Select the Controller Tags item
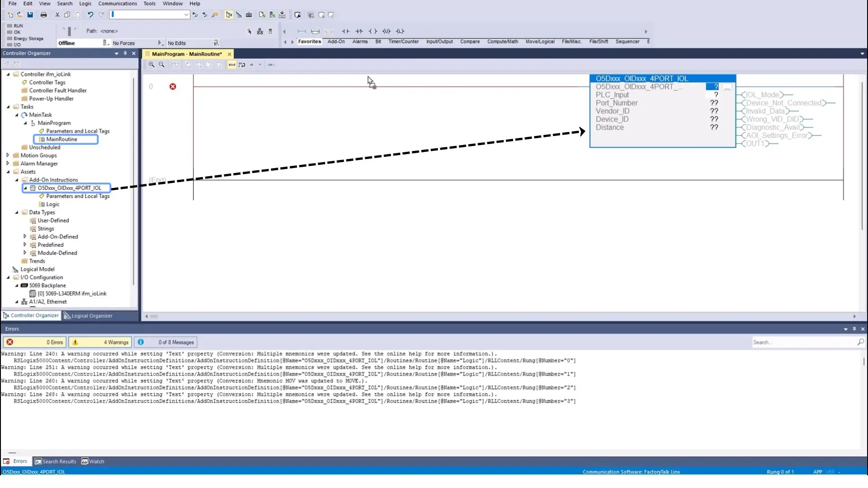The image size is (868, 488). click(x=47, y=82)
